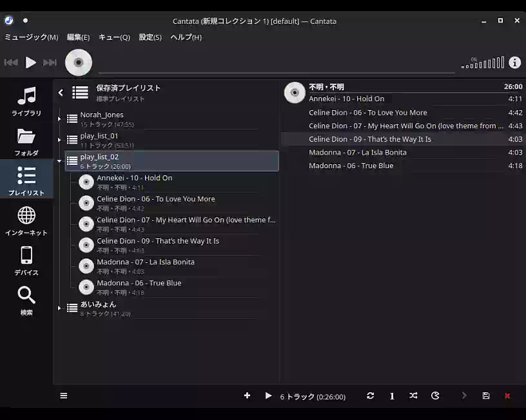The height and width of the screenshot is (420, 526).
Task: Select True Blue in playlist tree
Action: pyautogui.click(x=177, y=287)
